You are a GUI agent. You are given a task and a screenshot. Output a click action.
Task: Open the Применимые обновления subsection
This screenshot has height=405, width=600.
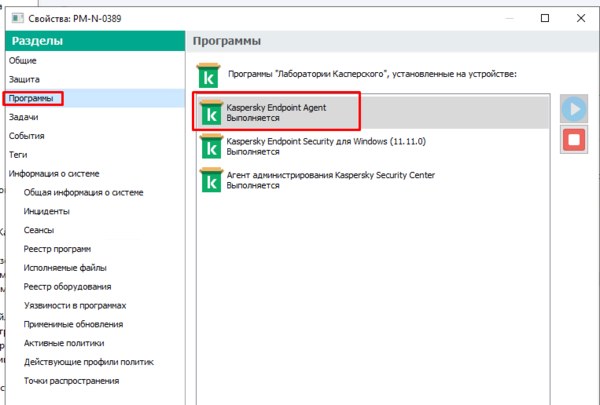click(73, 324)
